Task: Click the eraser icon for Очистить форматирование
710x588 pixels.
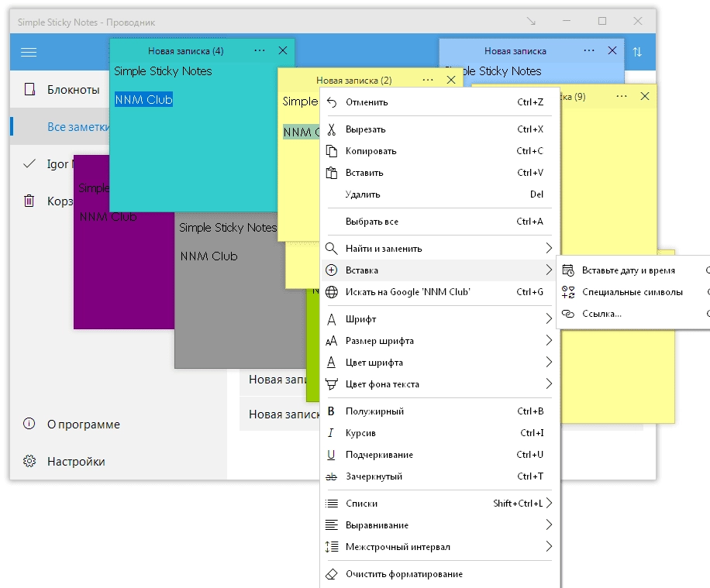Action: pyautogui.click(x=332, y=574)
